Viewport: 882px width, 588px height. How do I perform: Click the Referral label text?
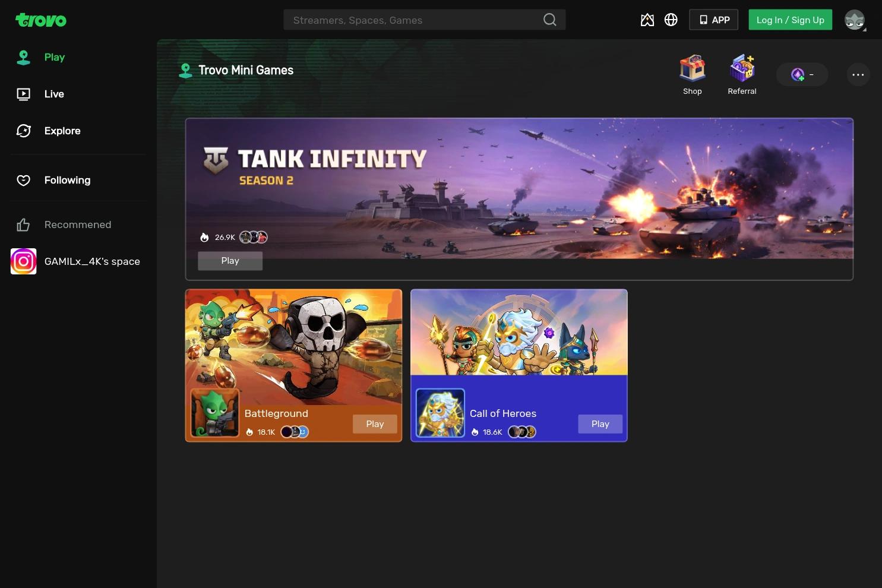742,91
